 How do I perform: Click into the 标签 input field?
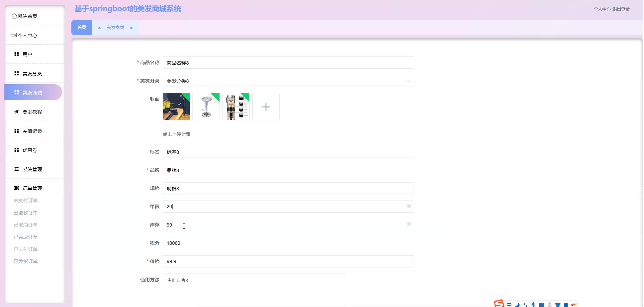(x=288, y=152)
